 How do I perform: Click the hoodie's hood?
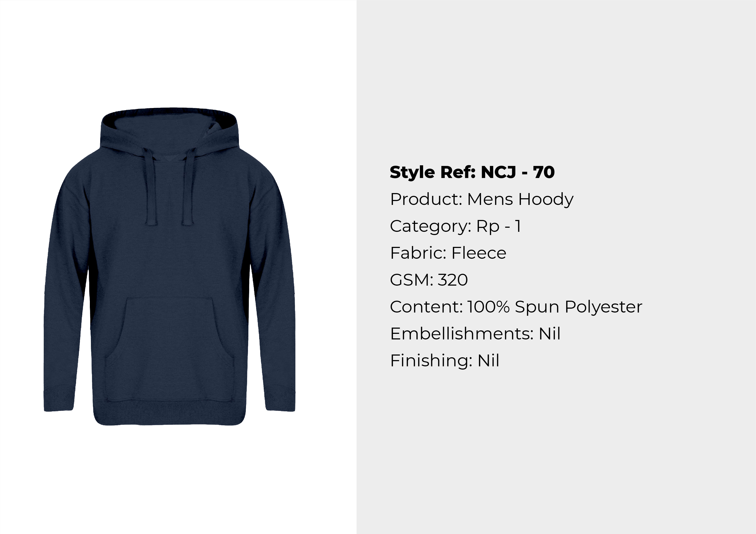pos(168,132)
